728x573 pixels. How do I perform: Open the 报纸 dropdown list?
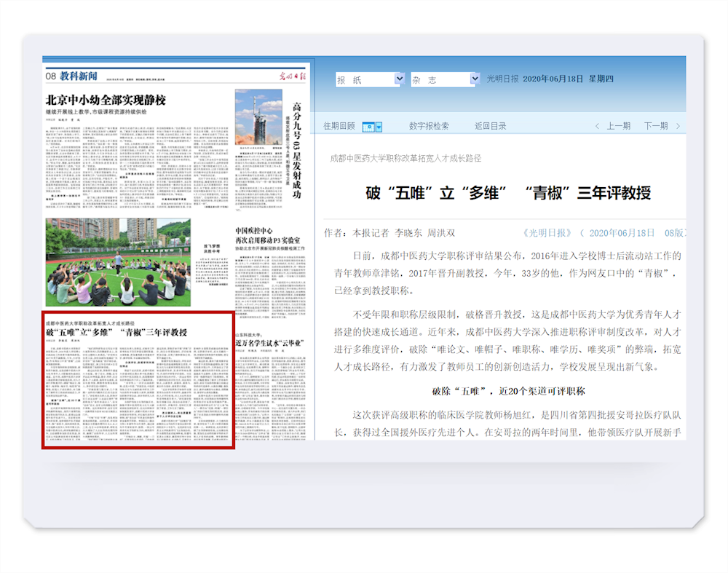click(x=370, y=79)
